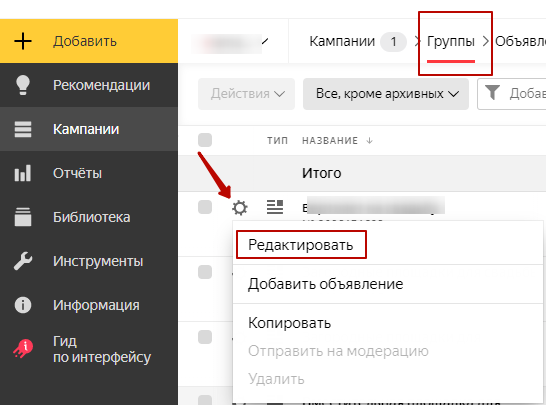Click the rocket icon for Гид по интерфейсу

click(23, 349)
